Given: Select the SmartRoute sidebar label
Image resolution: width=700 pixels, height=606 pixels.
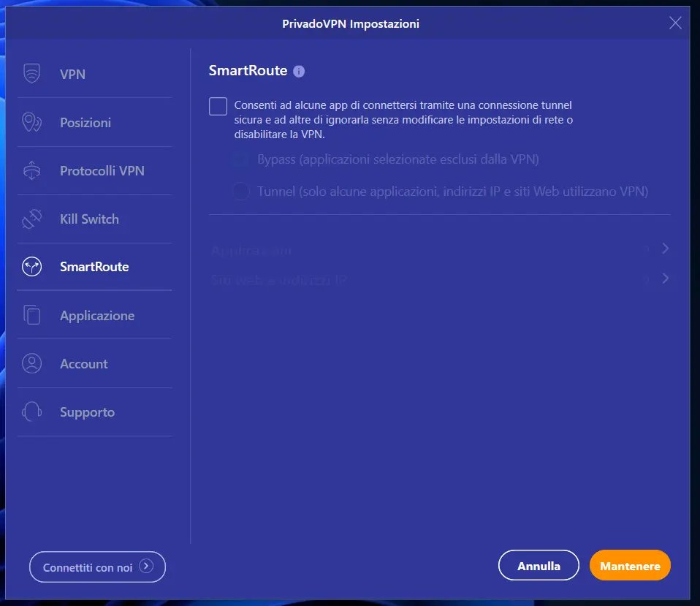Looking at the screenshot, I should coord(95,267).
